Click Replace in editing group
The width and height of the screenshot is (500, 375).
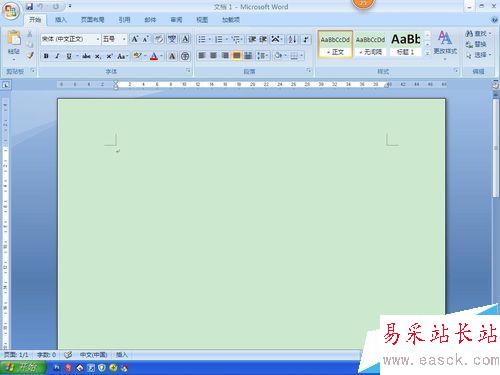click(x=476, y=44)
